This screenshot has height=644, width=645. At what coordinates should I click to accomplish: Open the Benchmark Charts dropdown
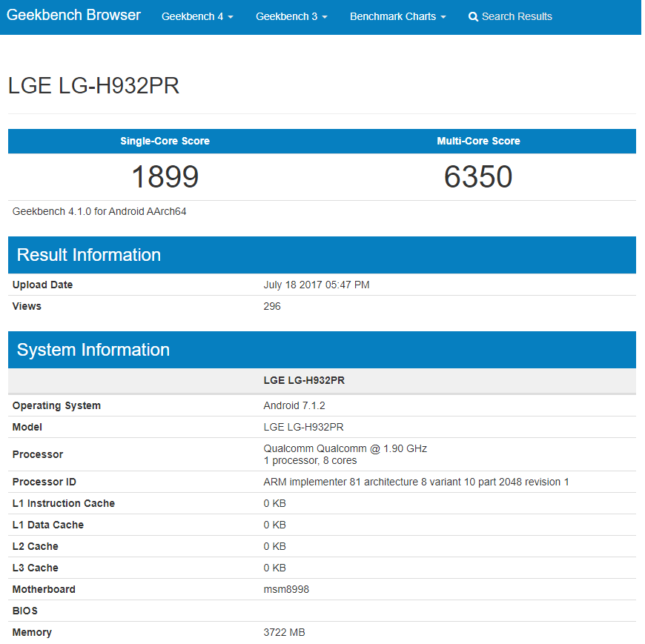click(x=398, y=16)
